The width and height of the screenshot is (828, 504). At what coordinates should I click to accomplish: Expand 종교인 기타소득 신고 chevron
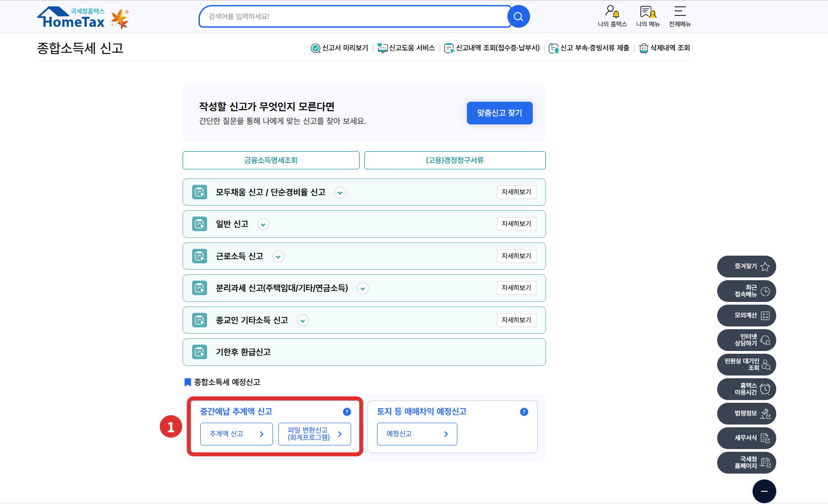pos(302,321)
